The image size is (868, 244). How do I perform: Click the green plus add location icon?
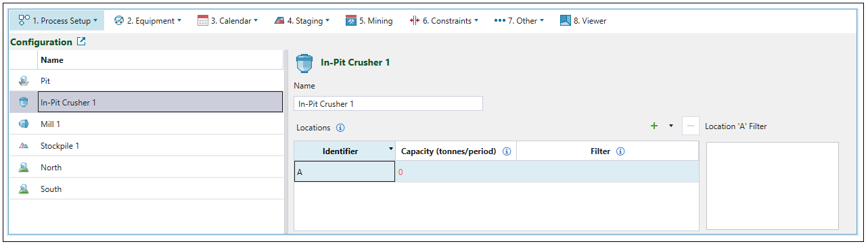pyautogui.click(x=654, y=126)
